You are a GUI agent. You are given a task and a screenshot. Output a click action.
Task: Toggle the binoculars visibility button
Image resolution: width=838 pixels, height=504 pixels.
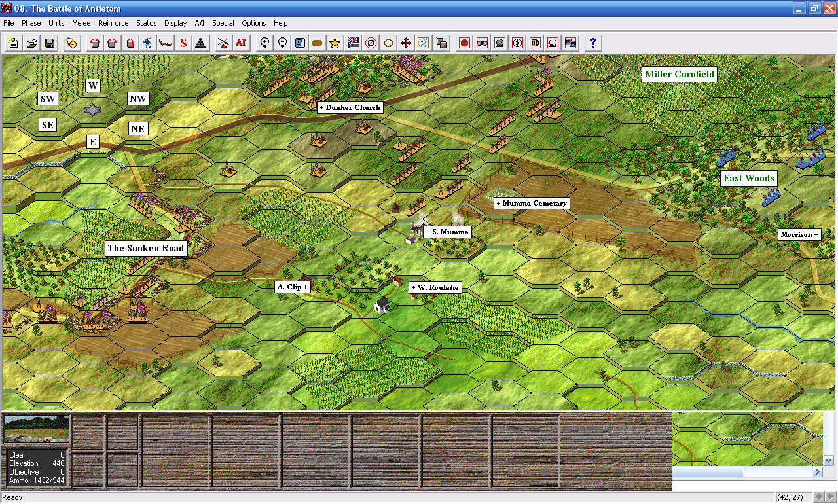coord(482,43)
